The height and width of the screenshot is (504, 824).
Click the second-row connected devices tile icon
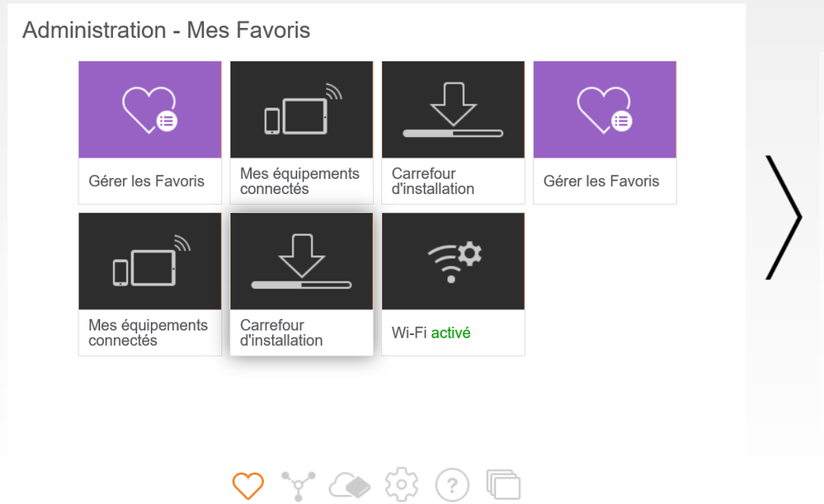150,261
